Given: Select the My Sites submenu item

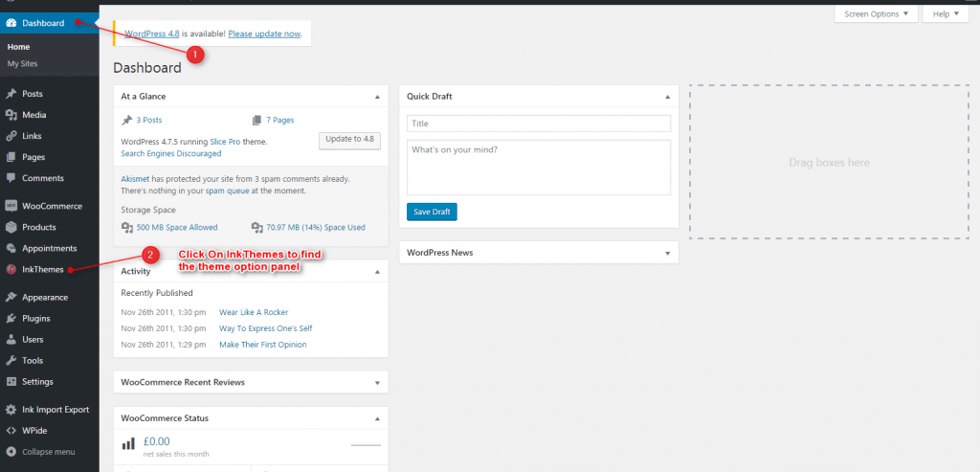Looking at the screenshot, I should point(23,64).
